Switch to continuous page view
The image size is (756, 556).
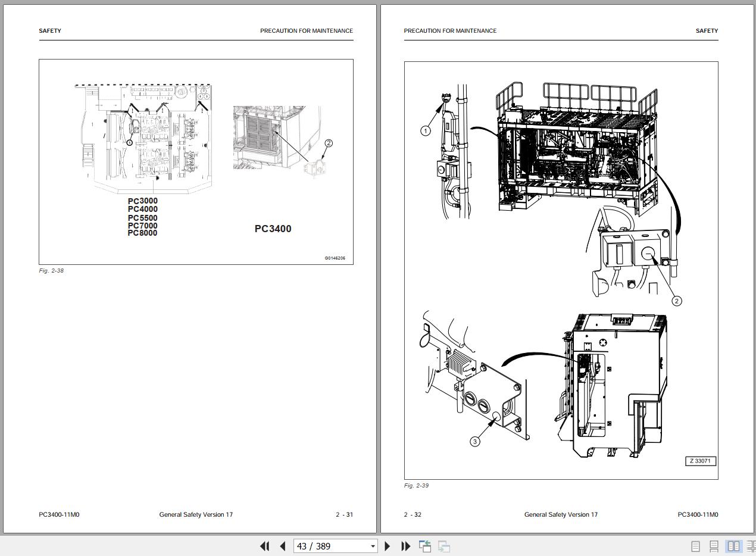tap(714, 546)
